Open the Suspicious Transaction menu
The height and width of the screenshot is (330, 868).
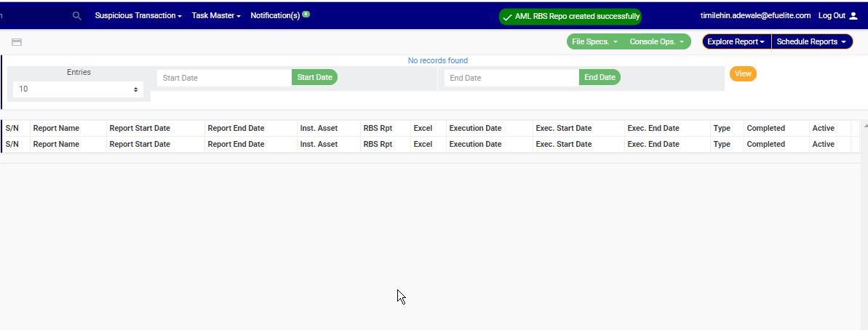tap(138, 16)
